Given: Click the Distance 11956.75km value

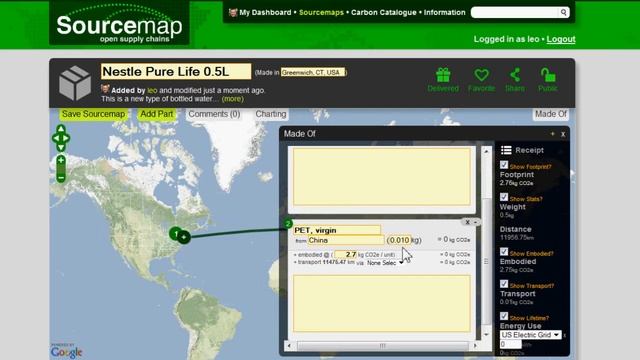Looking at the screenshot, I should pyautogui.click(x=517, y=237).
